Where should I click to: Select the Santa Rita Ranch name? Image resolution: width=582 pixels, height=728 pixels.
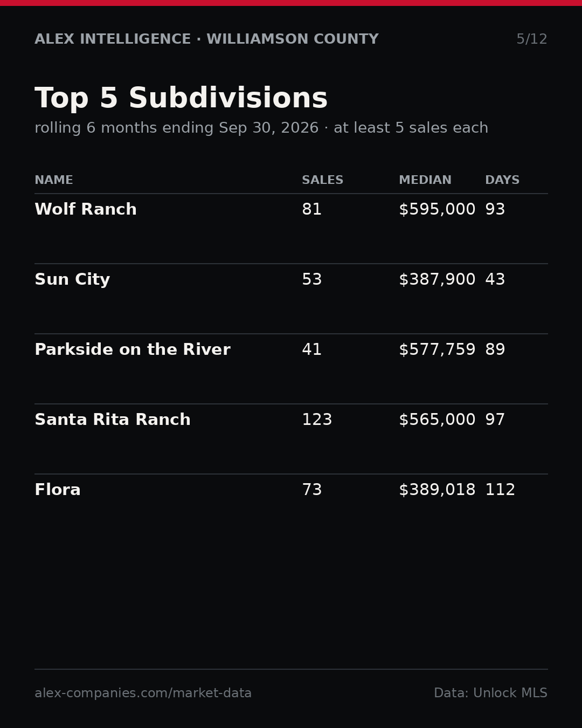113,420
